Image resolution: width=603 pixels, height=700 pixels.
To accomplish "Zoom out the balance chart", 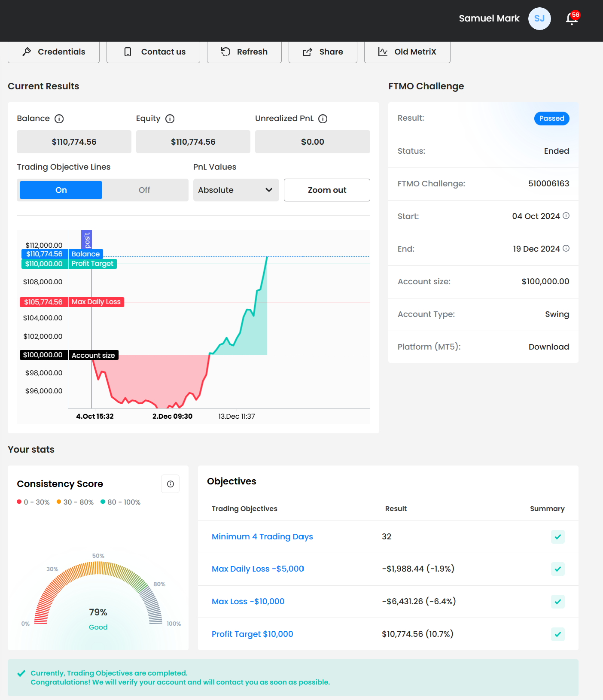I will click(x=327, y=190).
